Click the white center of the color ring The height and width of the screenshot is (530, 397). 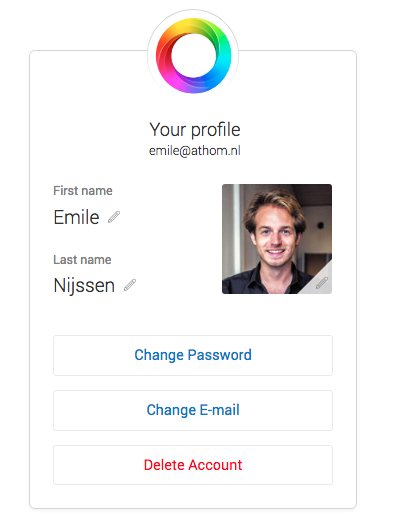pyautogui.click(x=193, y=55)
